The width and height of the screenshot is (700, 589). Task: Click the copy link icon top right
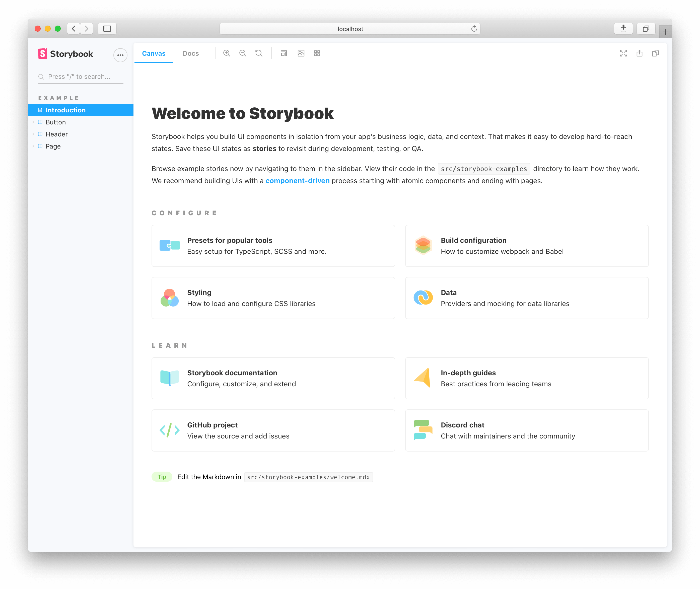pyautogui.click(x=655, y=53)
